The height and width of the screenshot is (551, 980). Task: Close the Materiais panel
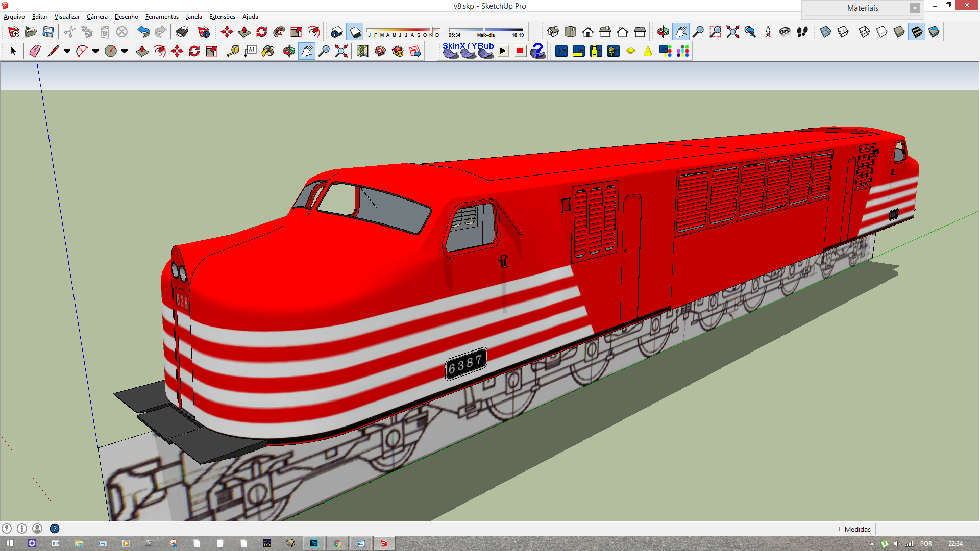pos(915,8)
